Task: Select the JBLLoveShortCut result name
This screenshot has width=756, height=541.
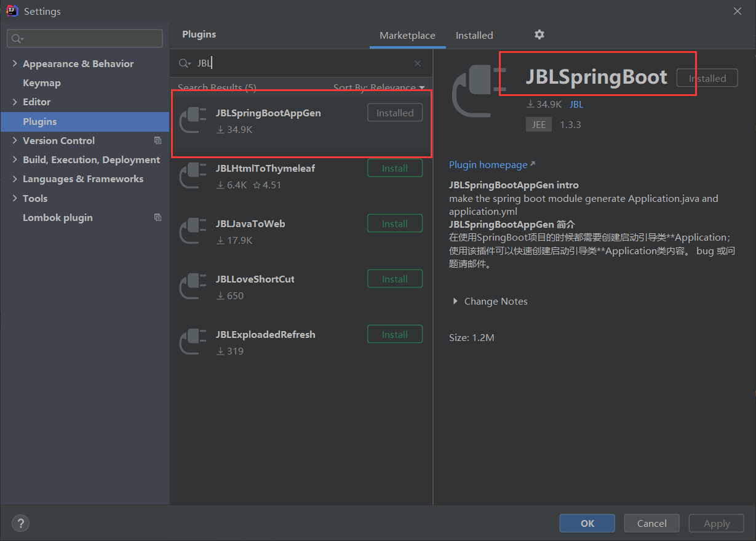Action: tap(255, 279)
